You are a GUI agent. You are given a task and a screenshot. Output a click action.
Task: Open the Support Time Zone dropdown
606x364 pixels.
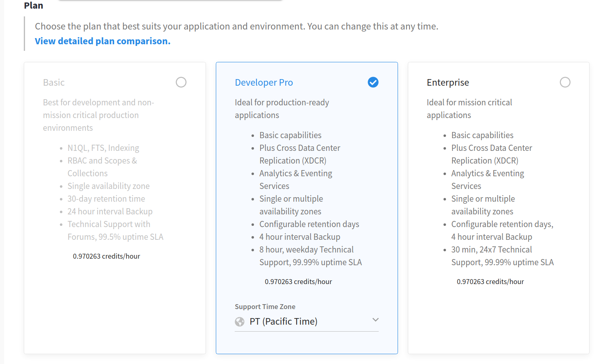coord(306,321)
